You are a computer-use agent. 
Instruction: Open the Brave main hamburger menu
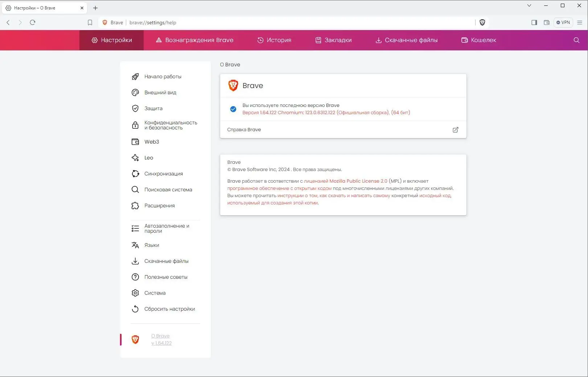click(580, 22)
